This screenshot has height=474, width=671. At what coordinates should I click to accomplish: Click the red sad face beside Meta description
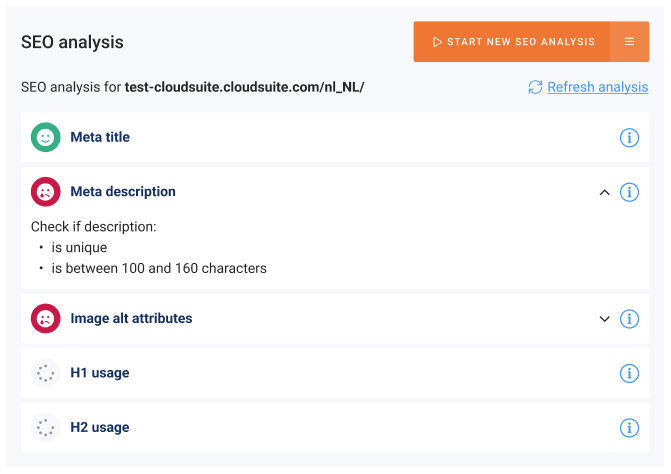[x=45, y=192]
